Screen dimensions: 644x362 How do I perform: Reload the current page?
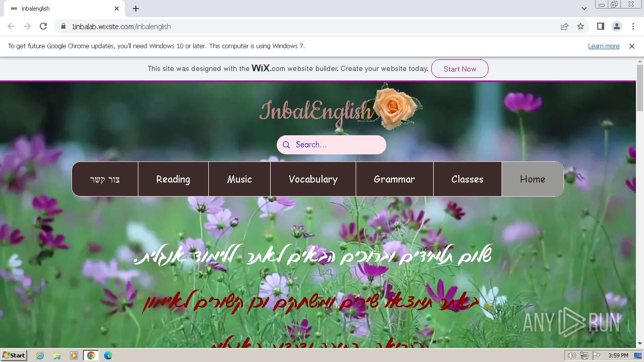pyautogui.click(x=43, y=26)
